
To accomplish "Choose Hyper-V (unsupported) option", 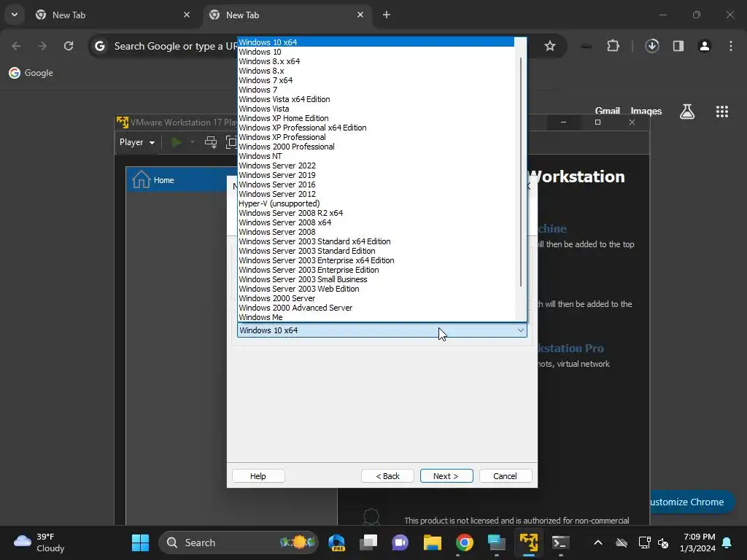I will [x=376, y=203].
